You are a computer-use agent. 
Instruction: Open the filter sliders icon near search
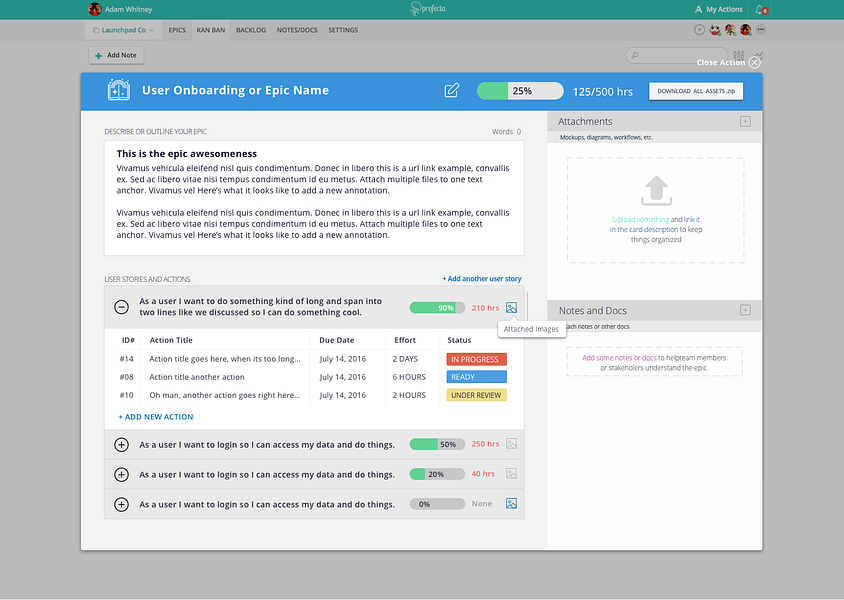coord(738,55)
